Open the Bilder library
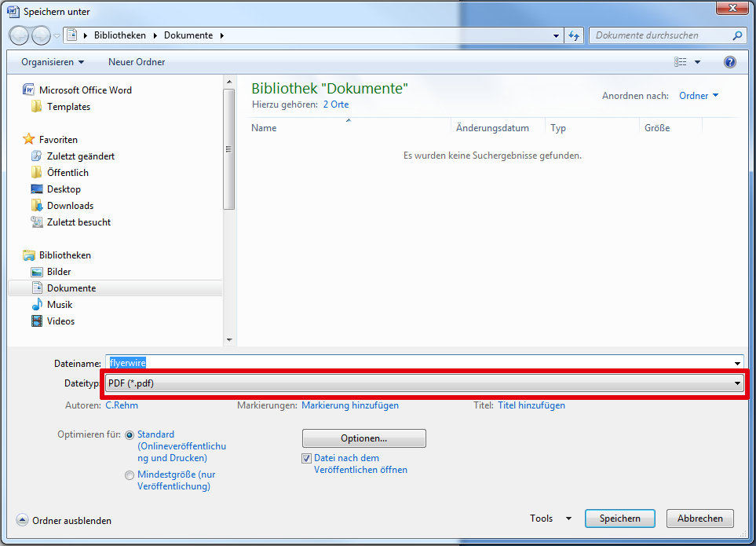The height and width of the screenshot is (546, 756). coord(59,272)
